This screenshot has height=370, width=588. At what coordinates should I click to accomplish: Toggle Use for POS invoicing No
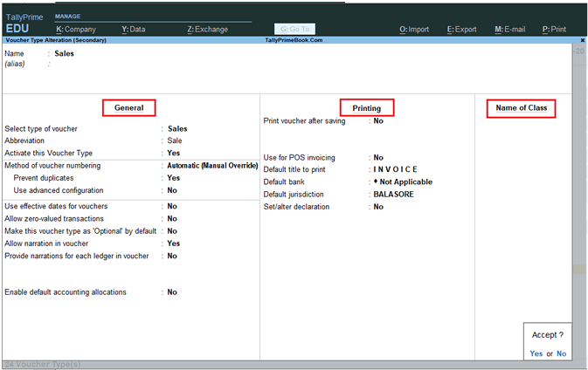tap(378, 158)
